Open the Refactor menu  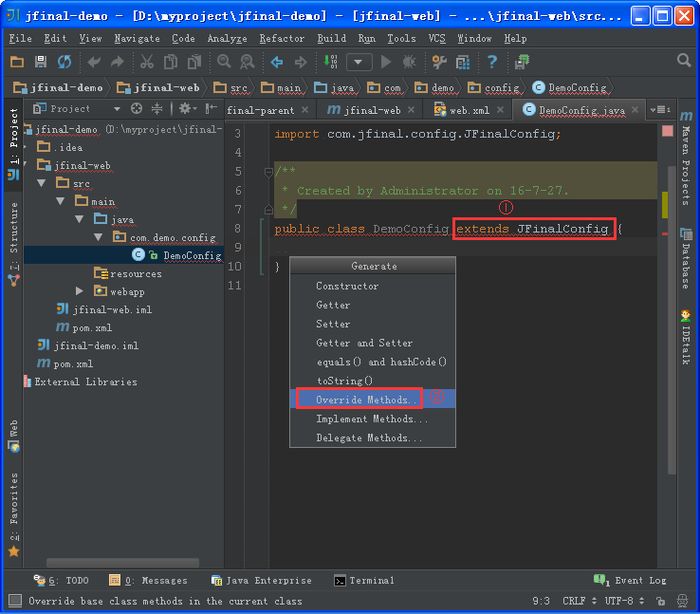click(x=282, y=38)
